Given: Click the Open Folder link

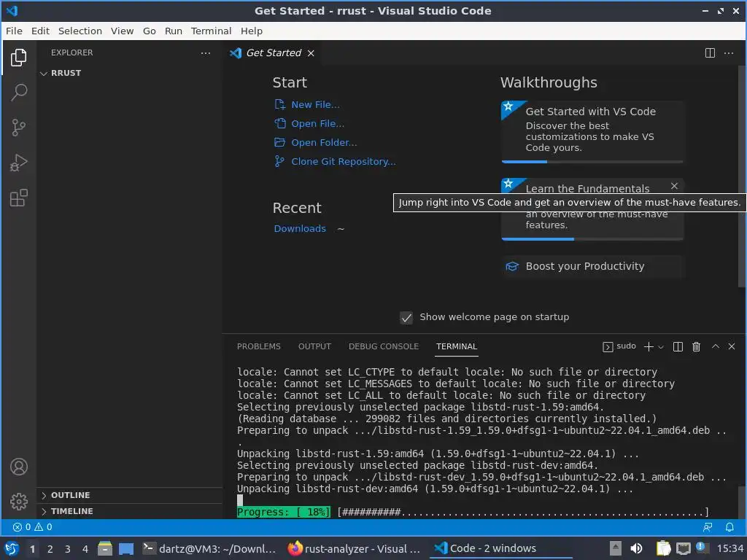Looking at the screenshot, I should [324, 143].
